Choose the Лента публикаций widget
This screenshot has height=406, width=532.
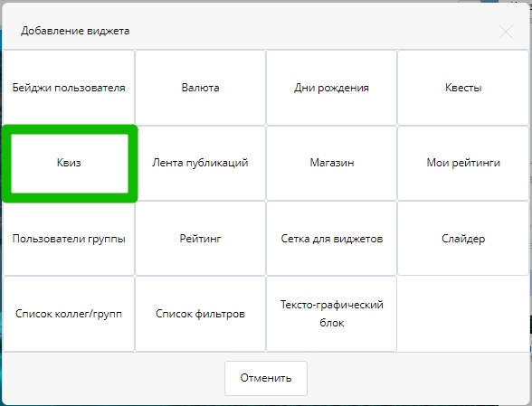tap(200, 163)
